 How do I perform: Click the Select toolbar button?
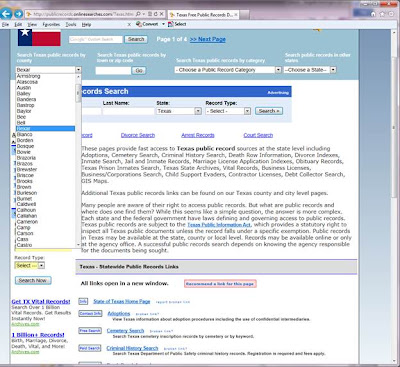(177, 24)
